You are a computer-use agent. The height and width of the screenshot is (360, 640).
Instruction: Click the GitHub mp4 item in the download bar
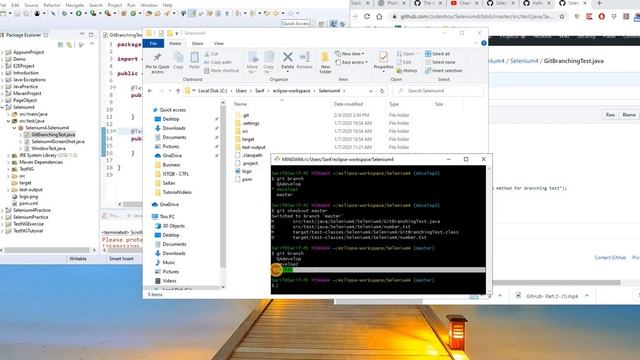pos(547,296)
